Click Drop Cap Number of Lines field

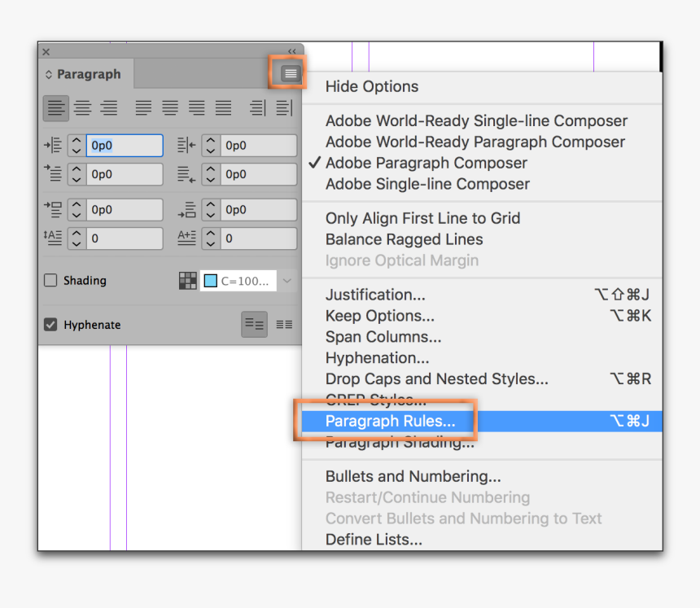click(x=125, y=238)
